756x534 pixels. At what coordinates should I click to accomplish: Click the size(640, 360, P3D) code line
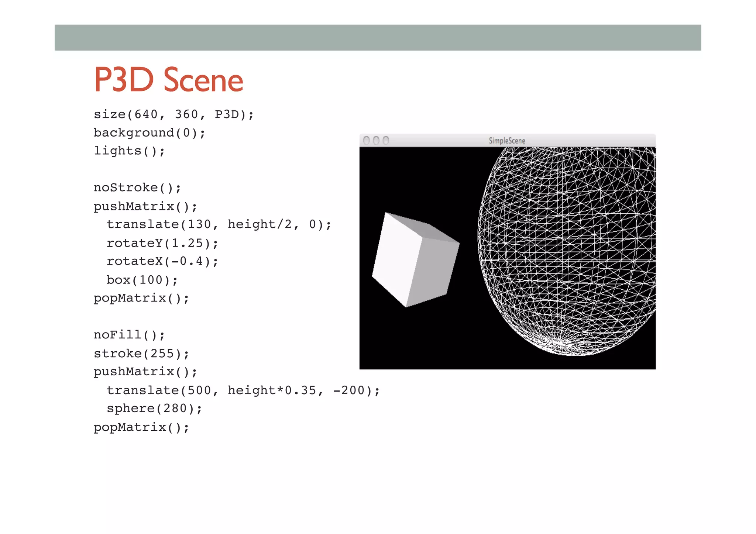[173, 114]
